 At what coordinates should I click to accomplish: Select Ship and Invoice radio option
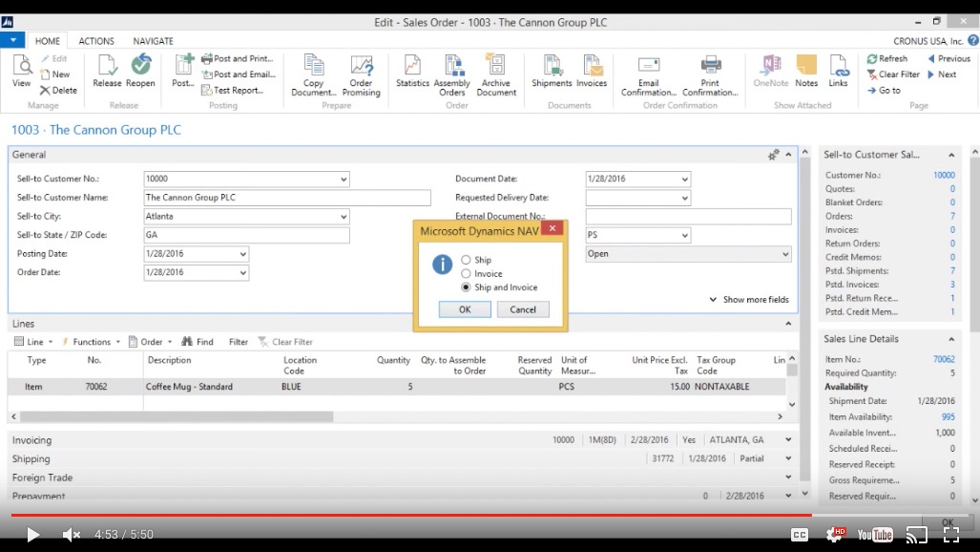tap(466, 287)
